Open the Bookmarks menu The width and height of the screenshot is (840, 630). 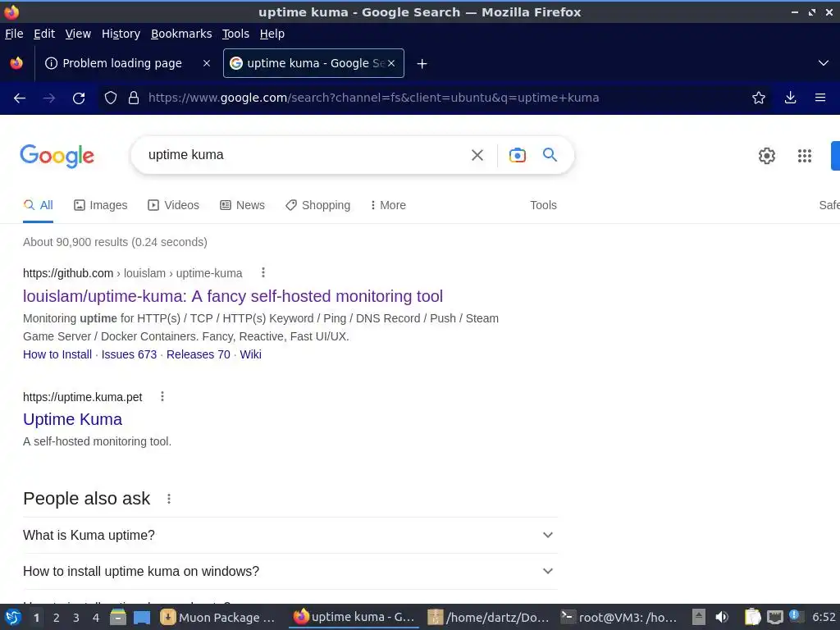181,34
